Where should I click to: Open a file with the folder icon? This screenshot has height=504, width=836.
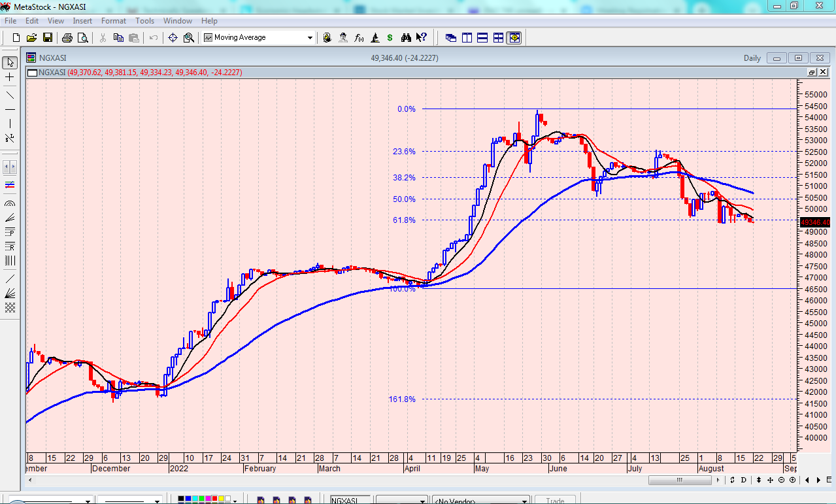click(x=31, y=38)
